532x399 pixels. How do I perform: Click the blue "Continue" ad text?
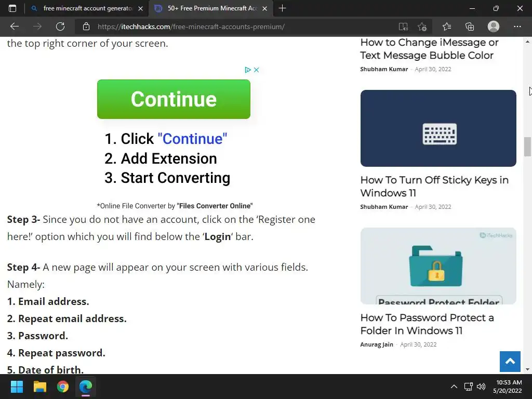[192, 139]
